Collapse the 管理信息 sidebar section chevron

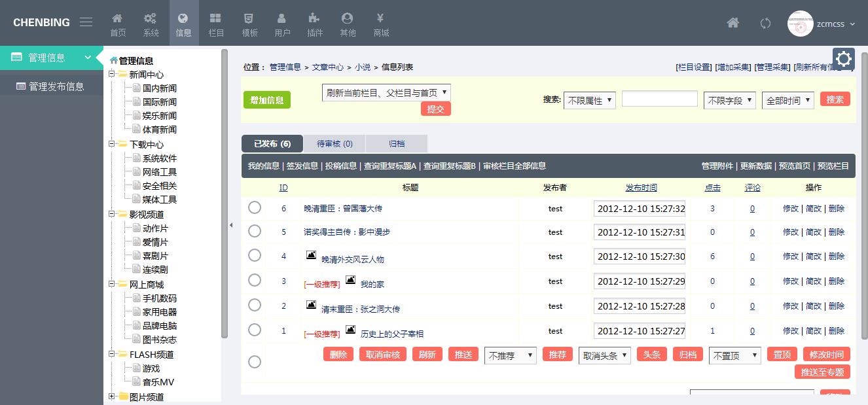(88, 58)
